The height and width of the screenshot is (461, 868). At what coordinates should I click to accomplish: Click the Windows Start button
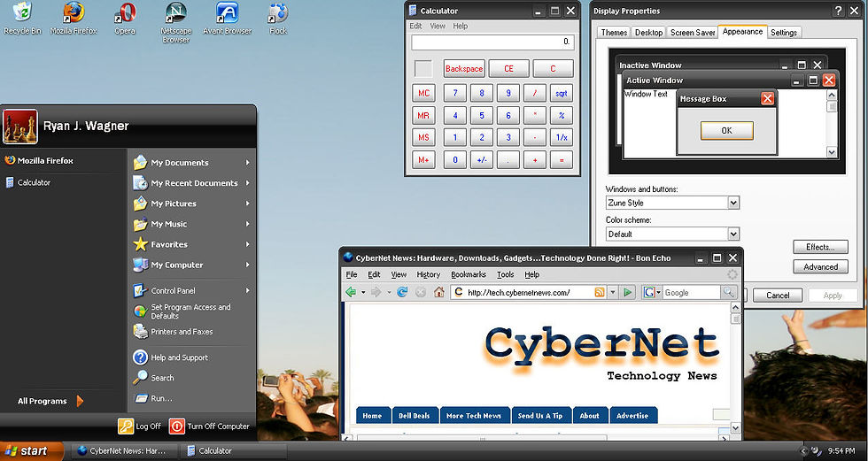[32, 451]
